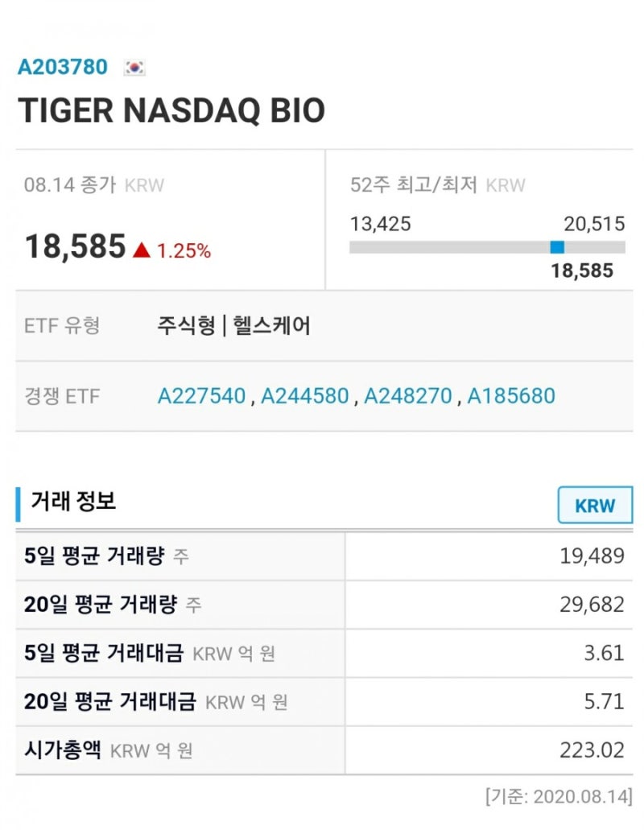Select the KRW currency button in 거래 정보

tap(595, 505)
